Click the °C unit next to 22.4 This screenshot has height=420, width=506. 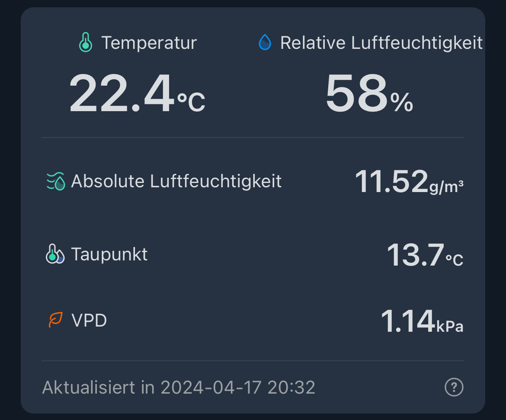[191, 102]
